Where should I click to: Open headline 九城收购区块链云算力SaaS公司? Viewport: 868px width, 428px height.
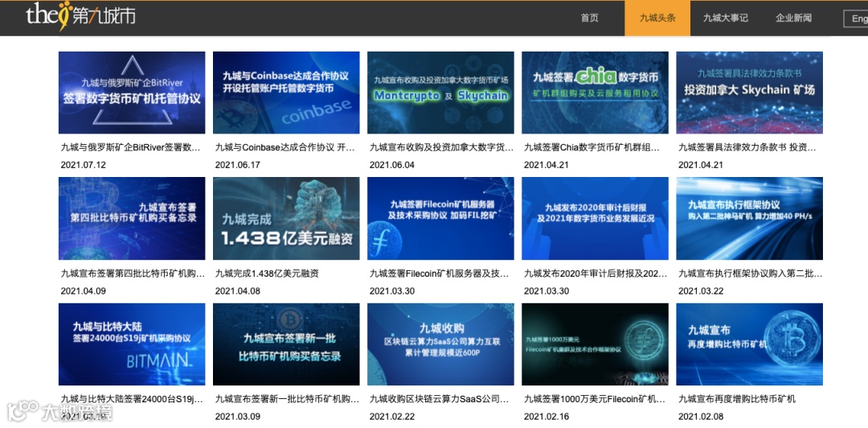point(439,398)
